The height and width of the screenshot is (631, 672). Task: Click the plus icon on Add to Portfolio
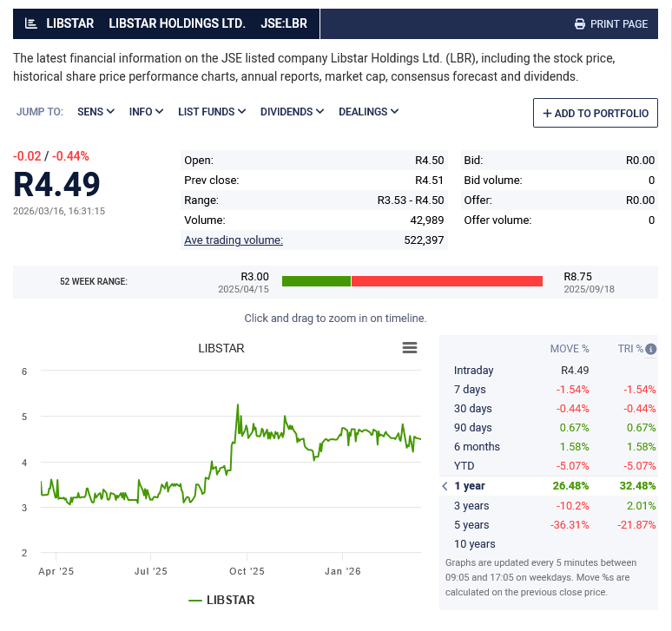click(547, 114)
